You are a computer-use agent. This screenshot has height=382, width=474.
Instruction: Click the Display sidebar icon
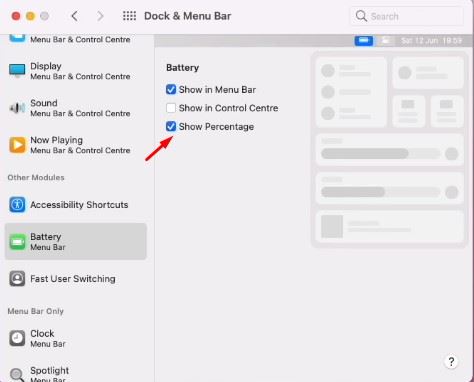click(17, 71)
